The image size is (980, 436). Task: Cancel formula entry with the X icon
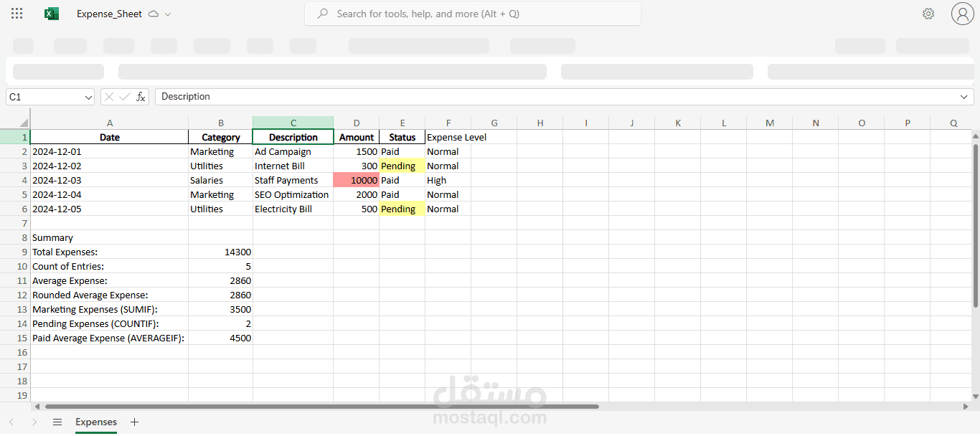[109, 97]
